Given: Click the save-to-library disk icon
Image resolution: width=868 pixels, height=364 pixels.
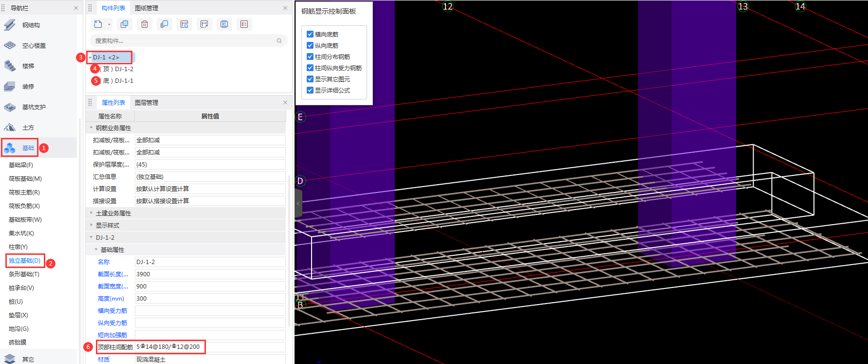Looking at the screenshot, I should click(x=185, y=24).
